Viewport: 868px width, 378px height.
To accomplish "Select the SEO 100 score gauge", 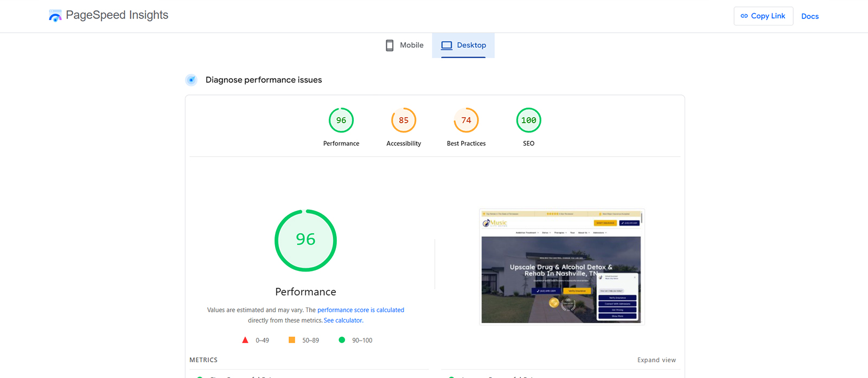I will 528,121.
